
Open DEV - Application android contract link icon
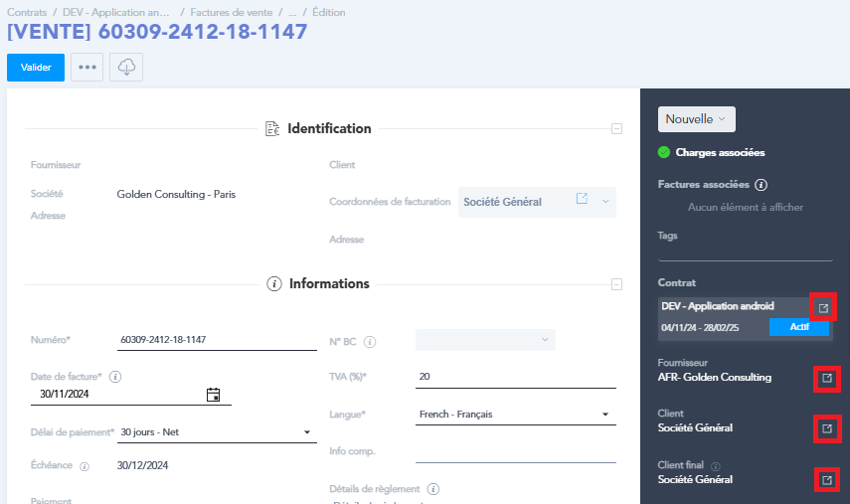click(823, 307)
